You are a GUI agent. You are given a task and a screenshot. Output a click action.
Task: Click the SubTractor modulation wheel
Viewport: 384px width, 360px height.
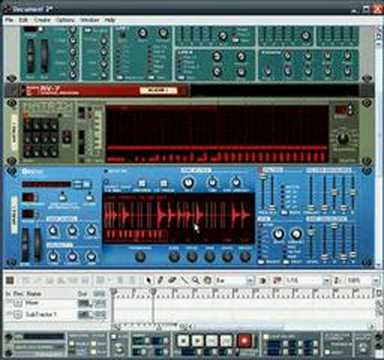click(x=44, y=55)
